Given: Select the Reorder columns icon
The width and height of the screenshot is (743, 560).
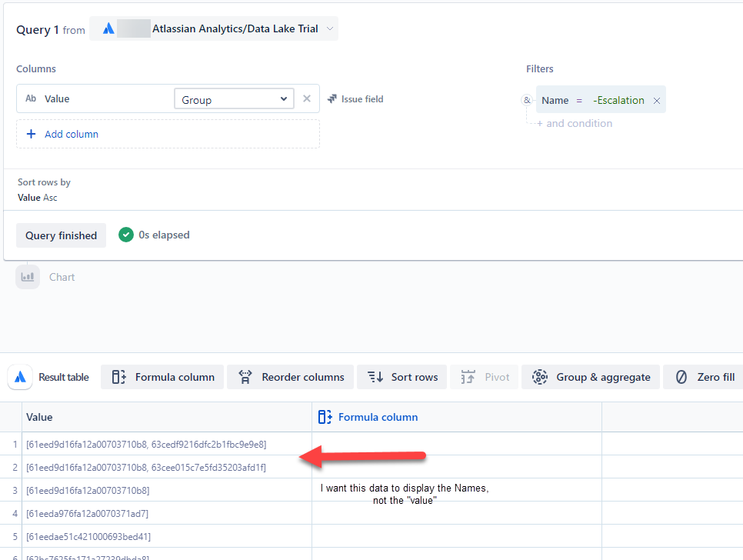Looking at the screenshot, I should tap(245, 377).
